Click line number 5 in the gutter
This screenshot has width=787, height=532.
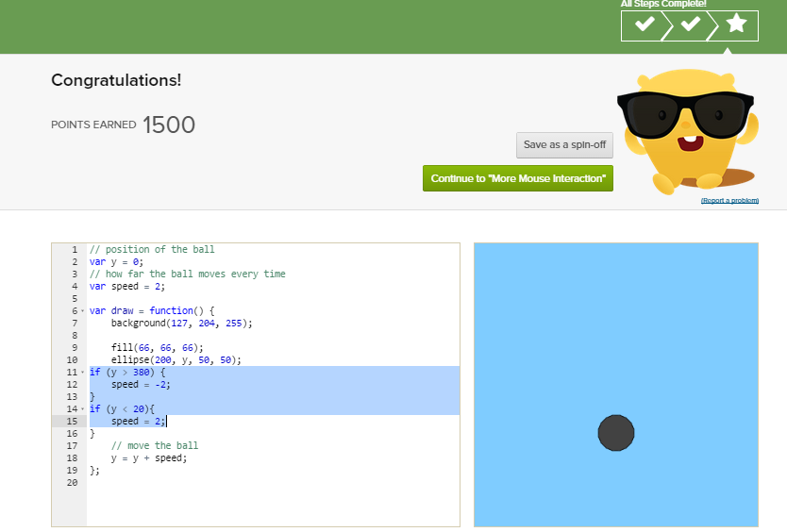[x=75, y=299]
